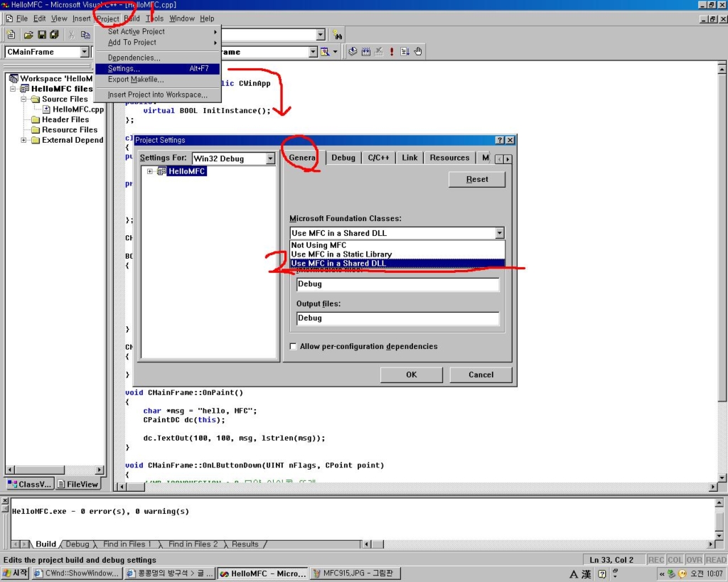Select Not Using MFC option
The height and width of the screenshot is (582, 728).
[397, 245]
